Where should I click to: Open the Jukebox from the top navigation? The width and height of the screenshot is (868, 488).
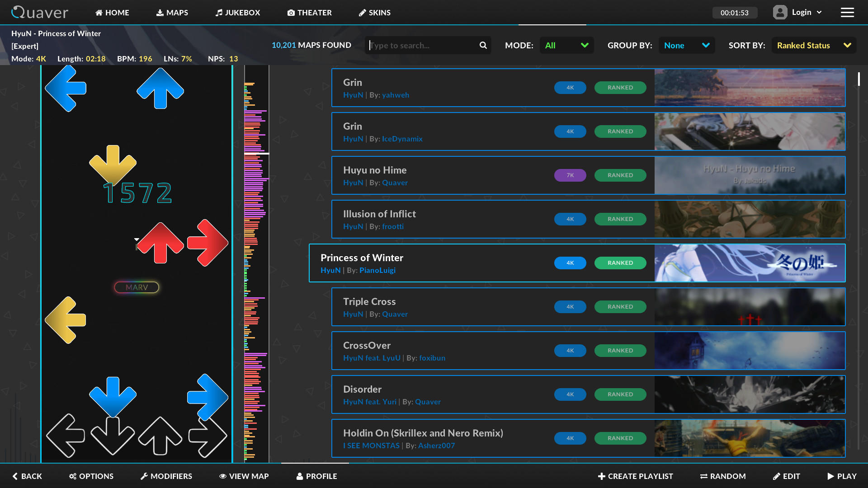(237, 12)
